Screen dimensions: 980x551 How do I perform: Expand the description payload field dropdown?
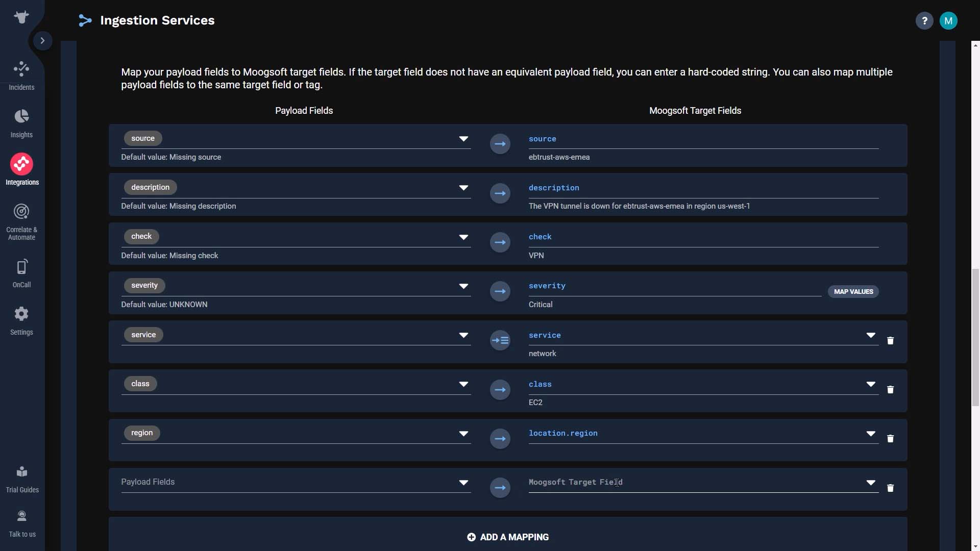click(x=463, y=188)
